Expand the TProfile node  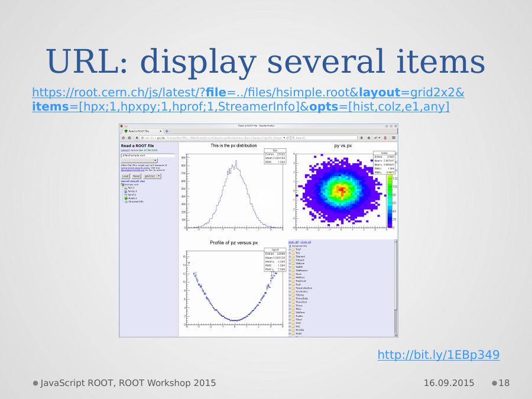pos(290,330)
